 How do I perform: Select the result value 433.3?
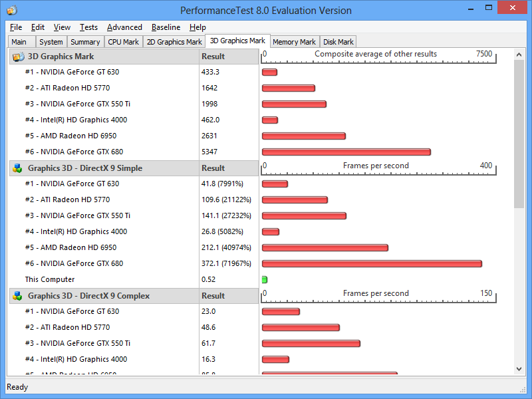(x=210, y=72)
